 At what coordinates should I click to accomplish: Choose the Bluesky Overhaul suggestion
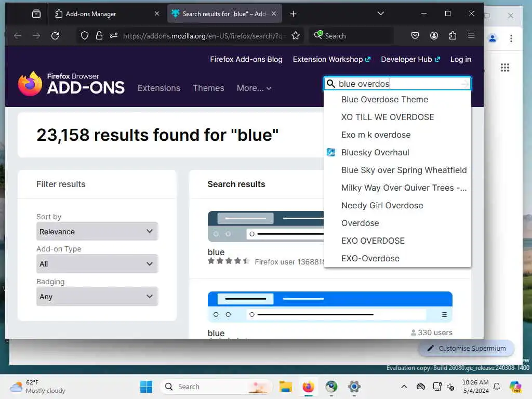click(x=397, y=152)
